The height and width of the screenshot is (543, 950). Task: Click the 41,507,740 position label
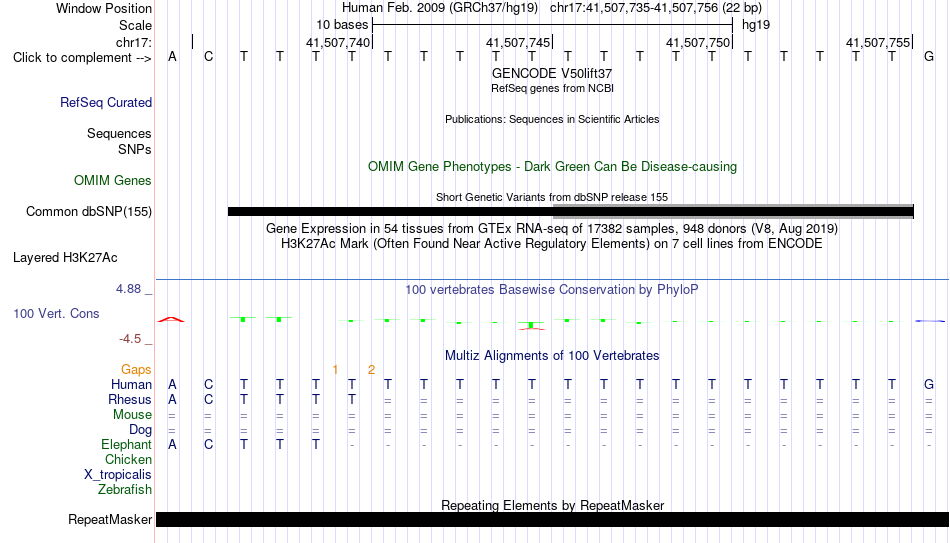pyautogui.click(x=338, y=42)
